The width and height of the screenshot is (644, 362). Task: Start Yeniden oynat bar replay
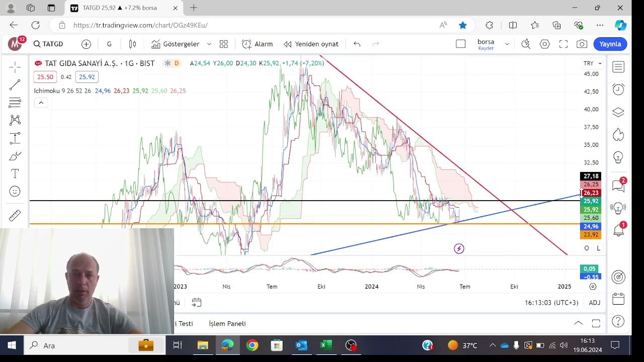(x=311, y=44)
